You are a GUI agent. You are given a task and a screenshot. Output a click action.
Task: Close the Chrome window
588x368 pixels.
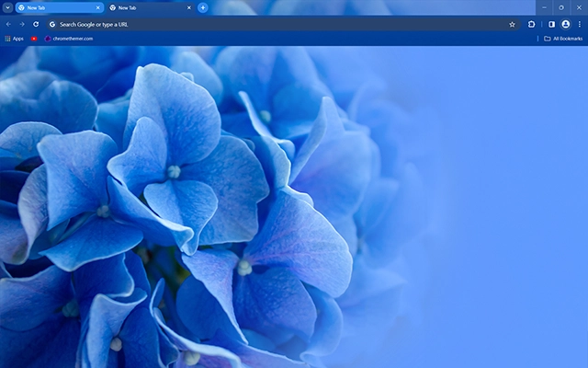click(579, 7)
